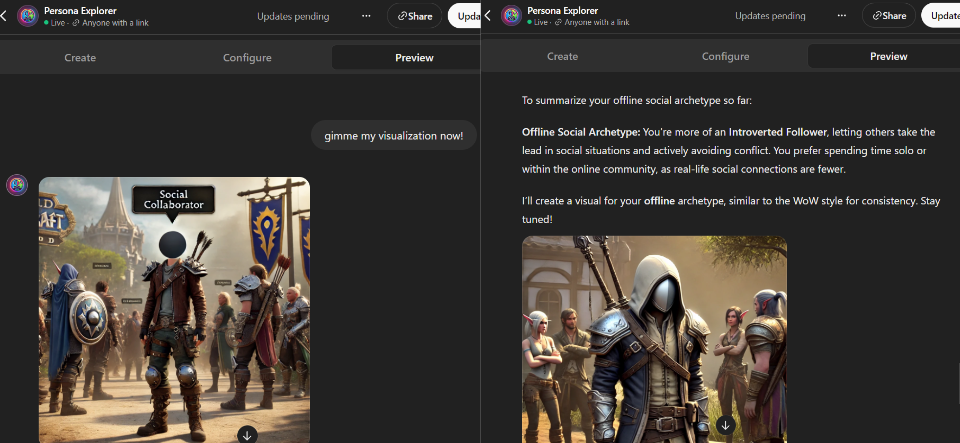The width and height of the screenshot is (960, 443).
Task: Click Update button in right window
Action: [940, 15]
